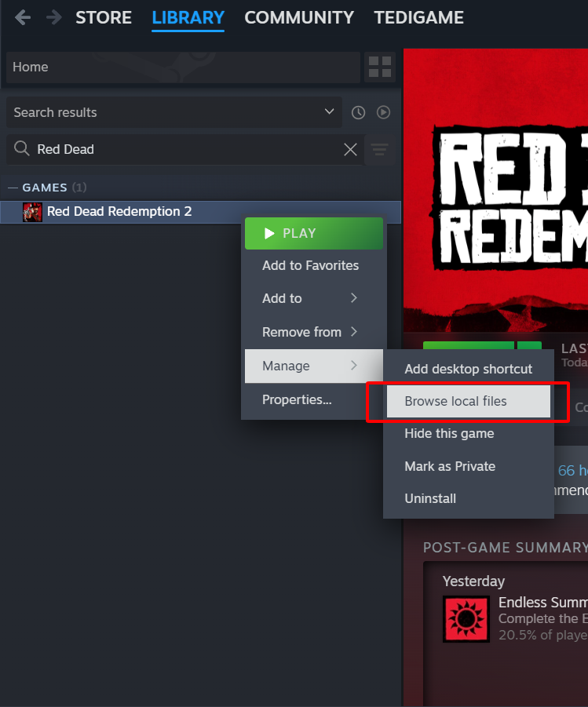Clear the Red Dead search text

pos(350,149)
